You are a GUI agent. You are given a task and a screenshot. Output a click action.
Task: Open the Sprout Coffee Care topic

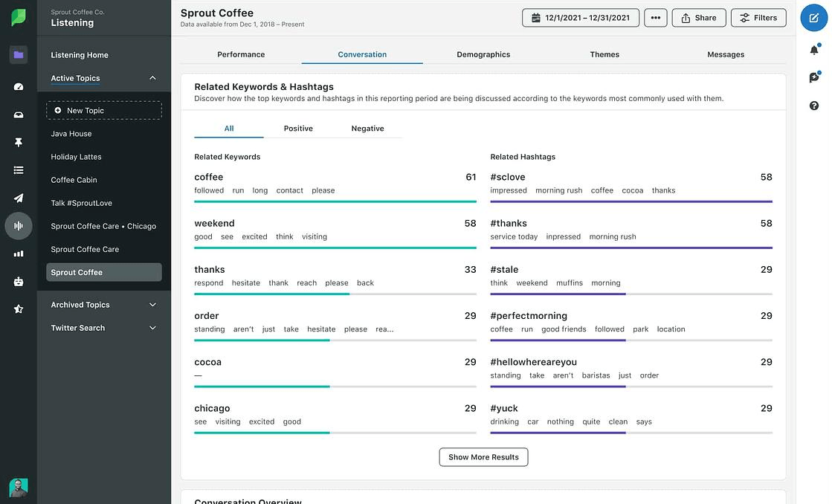85,249
